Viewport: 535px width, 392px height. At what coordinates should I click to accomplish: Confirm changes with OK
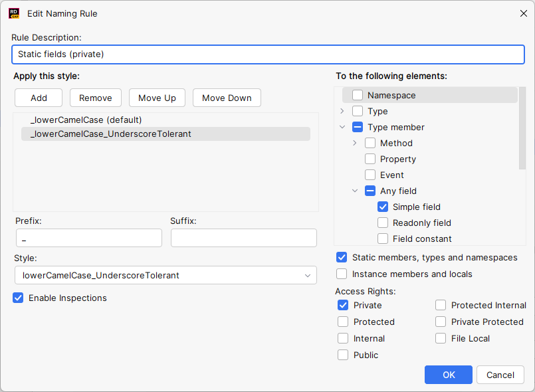pyautogui.click(x=448, y=375)
